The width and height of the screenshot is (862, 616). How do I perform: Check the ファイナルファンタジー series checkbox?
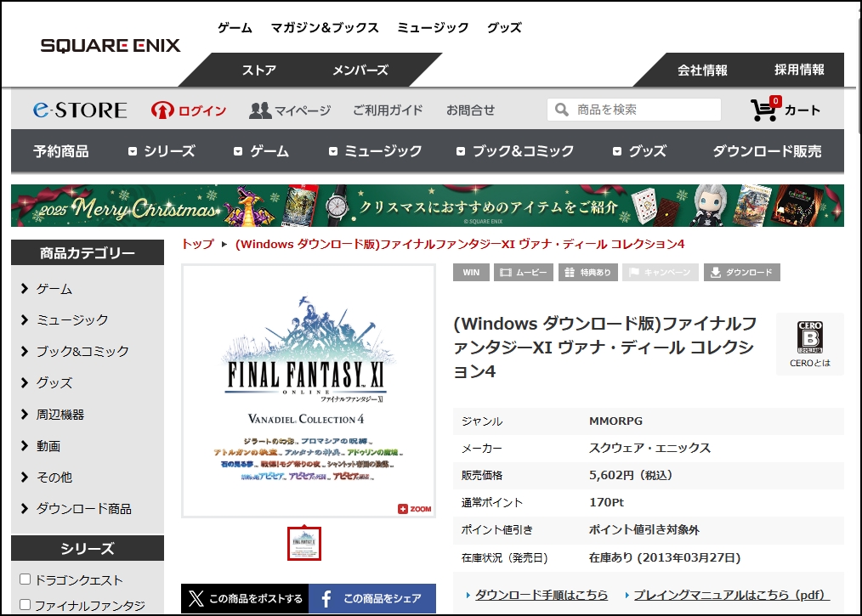coord(26,605)
